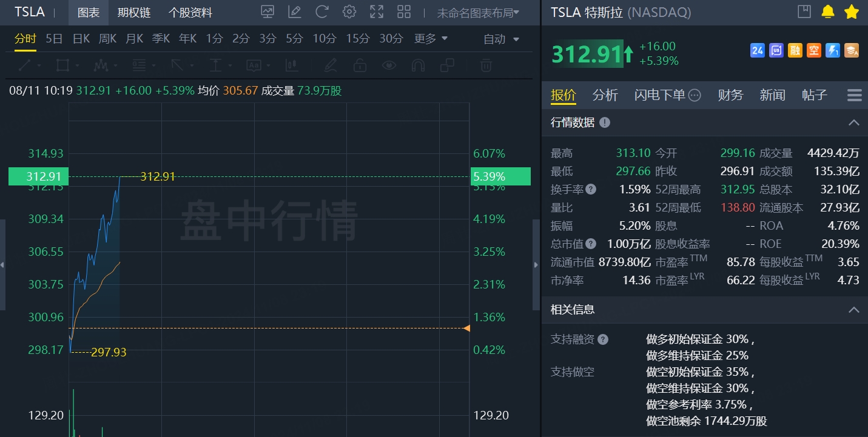This screenshot has width=868, height=437.
Task: Open the chart monitor icon in top bar
Action: pyautogui.click(x=267, y=12)
